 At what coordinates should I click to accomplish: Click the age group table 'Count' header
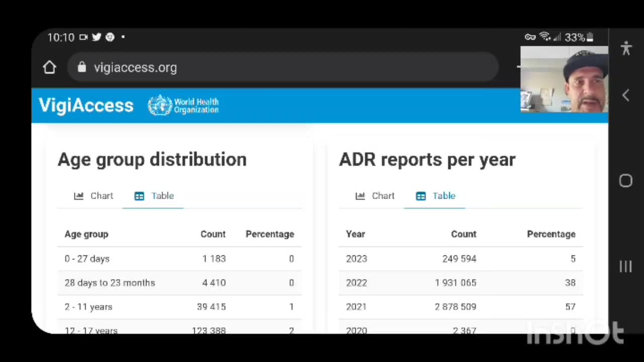pos(213,234)
